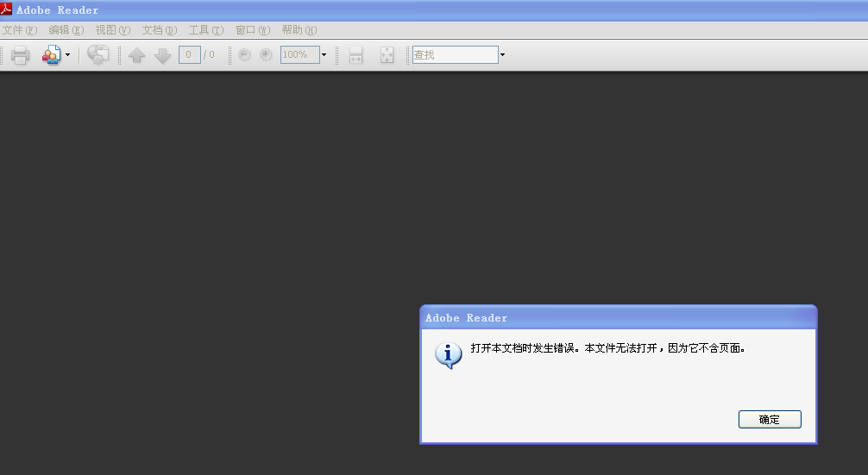Open the zoom percentage dropdown arrow
Viewport: 868px width, 475px height.
tap(324, 55)
